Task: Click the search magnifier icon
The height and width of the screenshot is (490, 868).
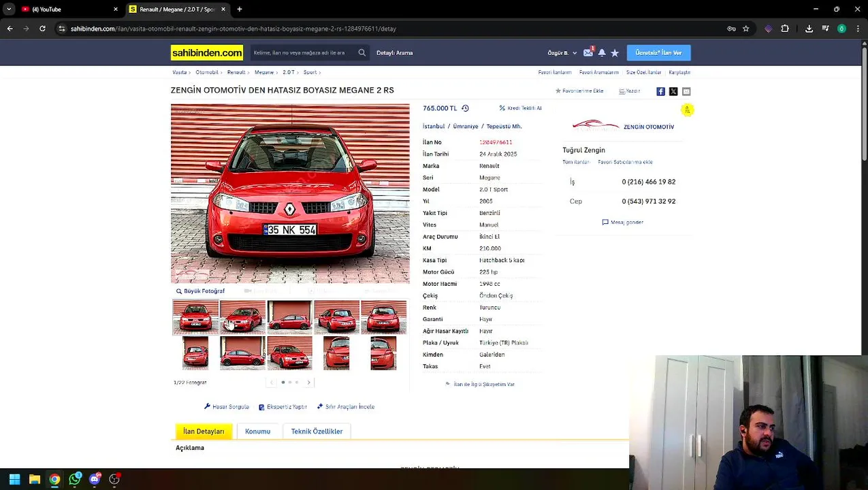Action: point(362,52)
